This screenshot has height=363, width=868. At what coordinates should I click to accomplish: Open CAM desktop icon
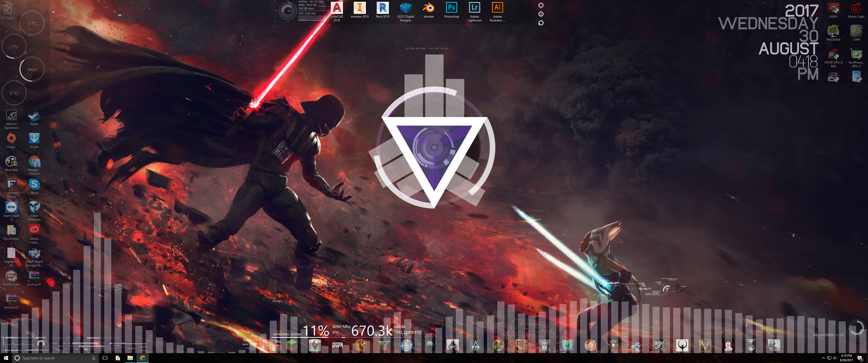click(x=856, y=33)
